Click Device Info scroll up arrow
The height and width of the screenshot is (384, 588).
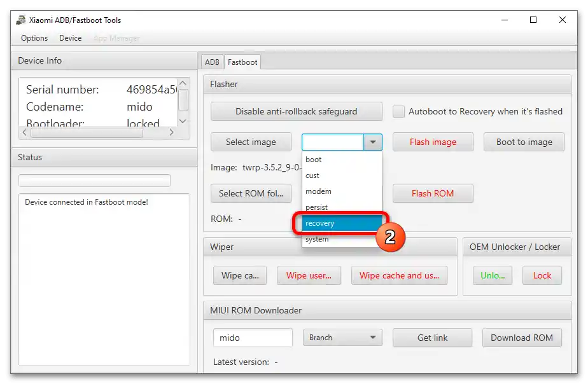[x=183, y=83]
